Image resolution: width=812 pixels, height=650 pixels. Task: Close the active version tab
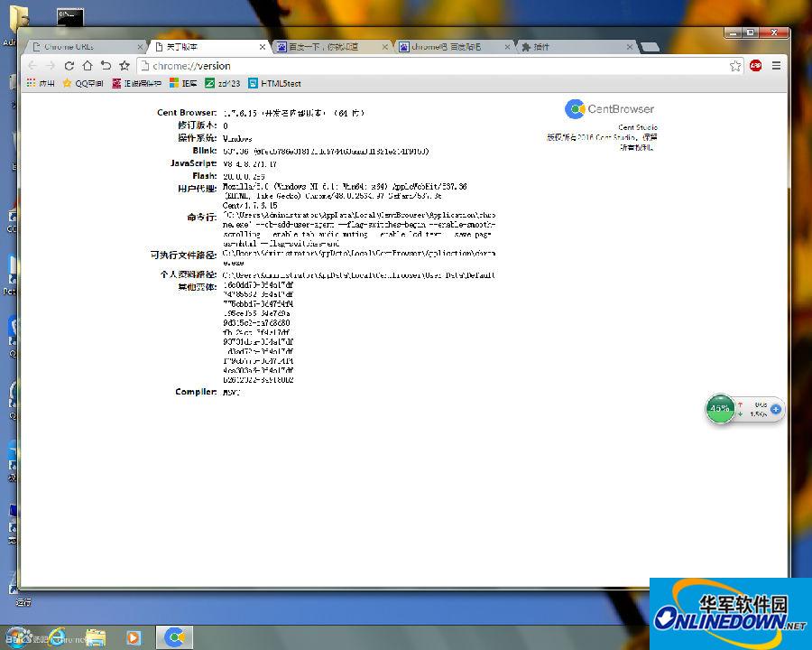263,46
